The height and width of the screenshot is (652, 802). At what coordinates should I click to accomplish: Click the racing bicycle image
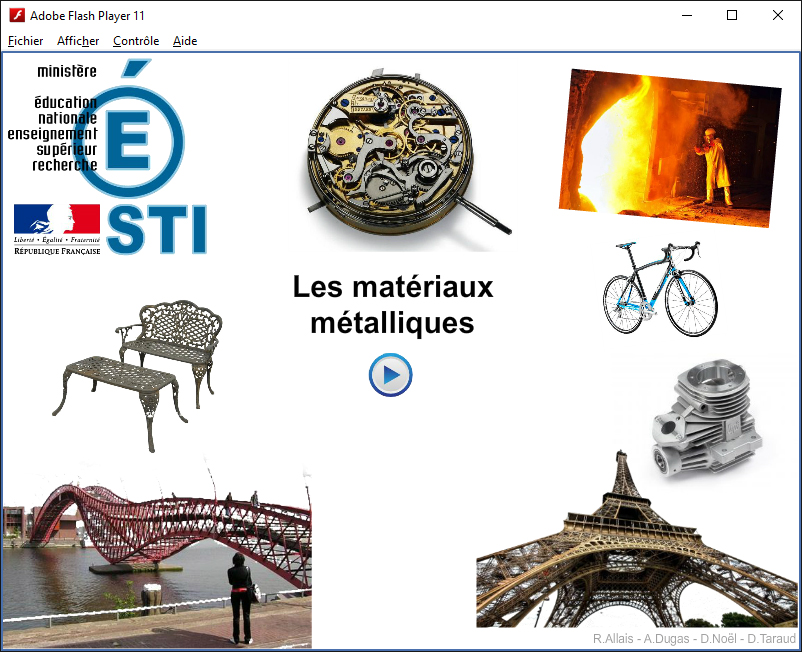point(660,289)
